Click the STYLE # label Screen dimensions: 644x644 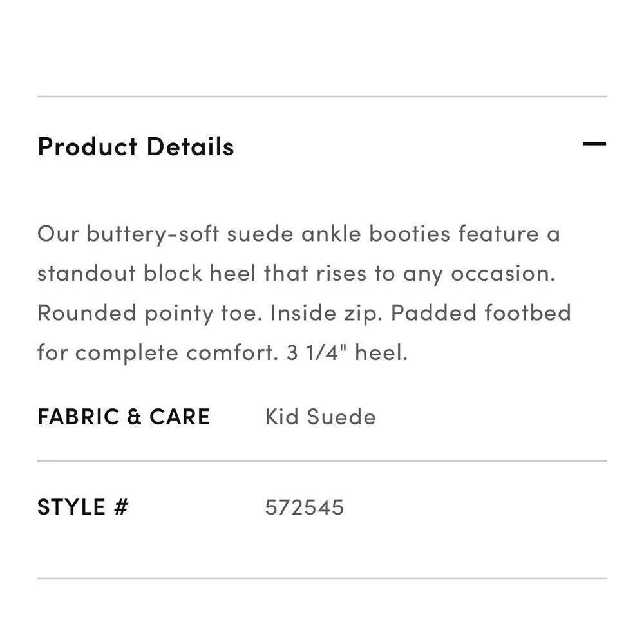pyautogui.click(x=83, y=507)
